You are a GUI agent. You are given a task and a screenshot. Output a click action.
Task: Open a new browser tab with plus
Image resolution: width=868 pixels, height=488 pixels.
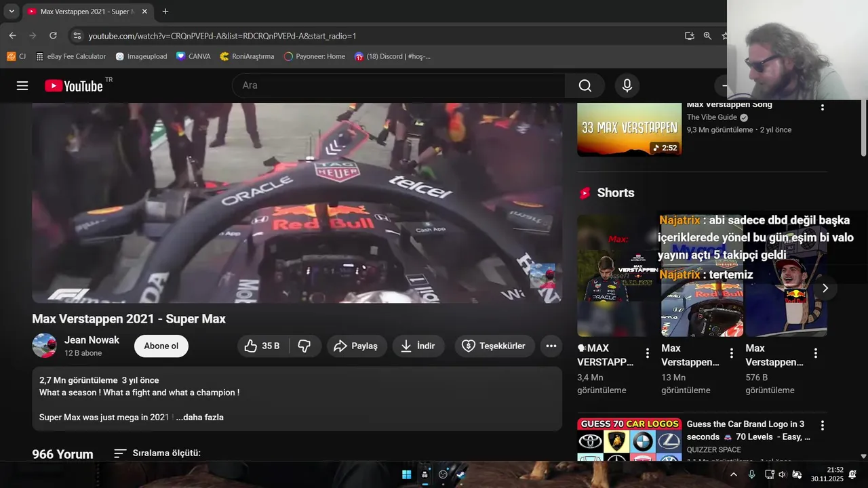click(165, 12)
